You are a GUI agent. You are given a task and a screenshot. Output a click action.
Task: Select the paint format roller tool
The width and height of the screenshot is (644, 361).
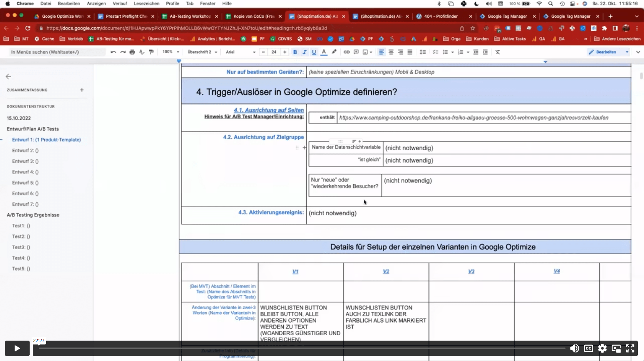tap(151, 52)
